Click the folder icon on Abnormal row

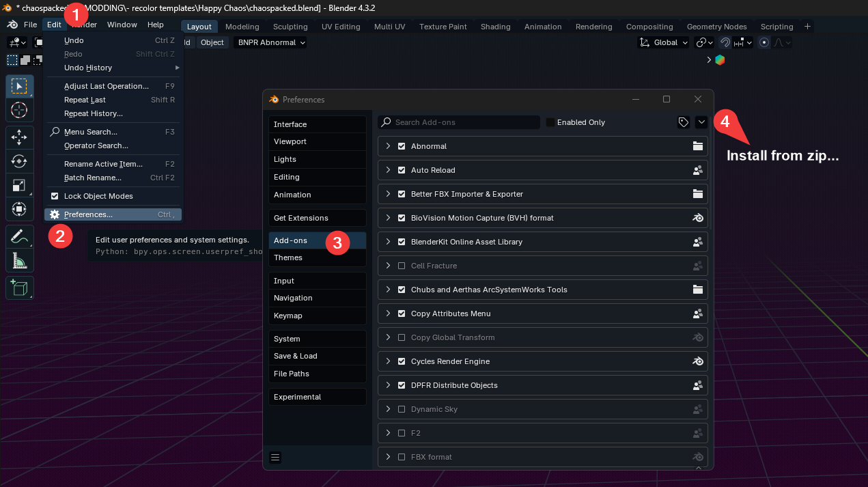(698, 146)
